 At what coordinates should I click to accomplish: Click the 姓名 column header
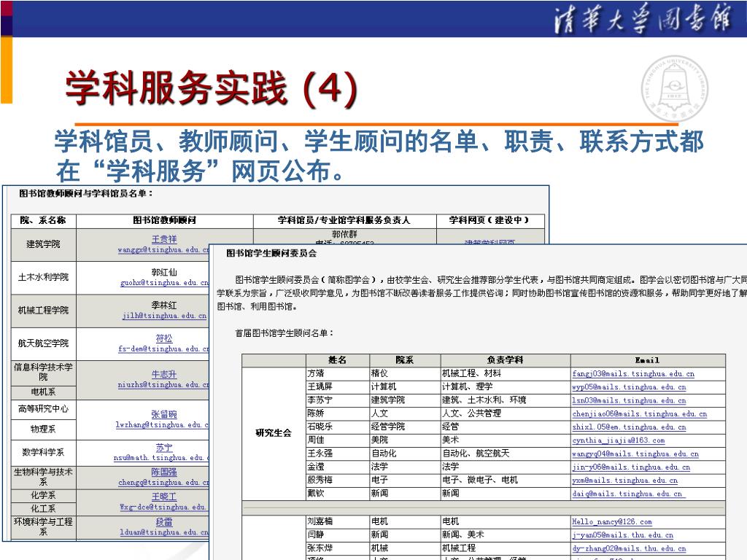coord(337,360)
